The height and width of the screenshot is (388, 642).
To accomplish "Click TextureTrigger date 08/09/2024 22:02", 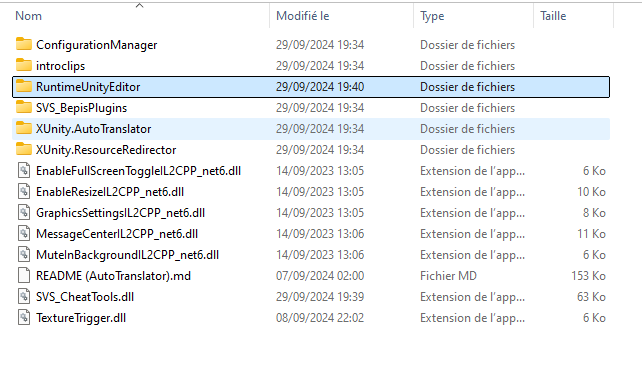I will coord(320,318).
